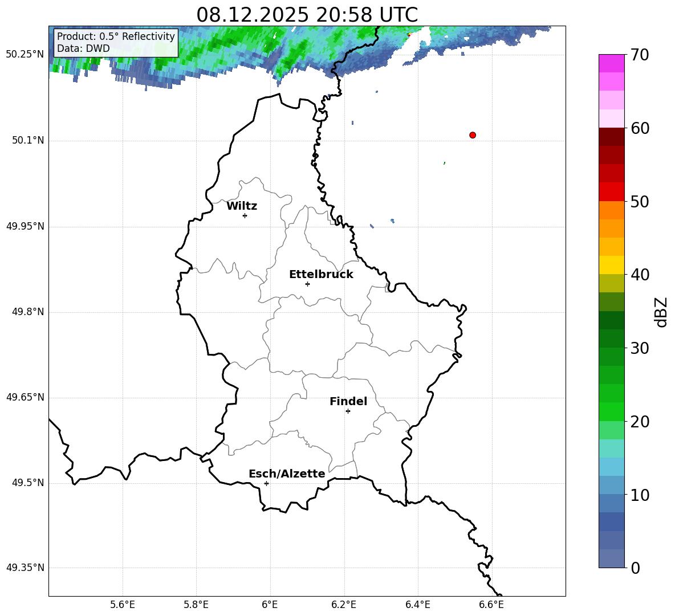Image resolution: width=675 pixels, height=616 pixels.
Task: Click the colorbar tick label '20'
Action: [640, 422]
